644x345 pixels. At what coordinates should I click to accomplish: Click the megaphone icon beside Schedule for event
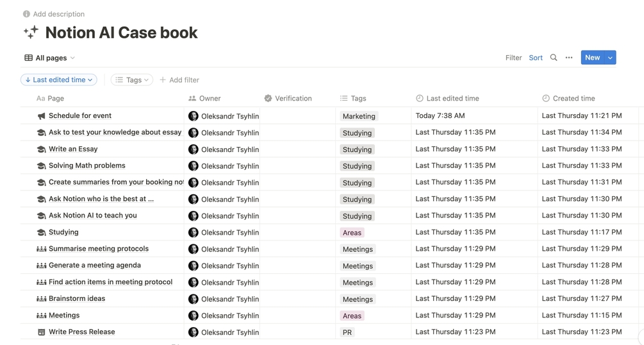[41, 116]
